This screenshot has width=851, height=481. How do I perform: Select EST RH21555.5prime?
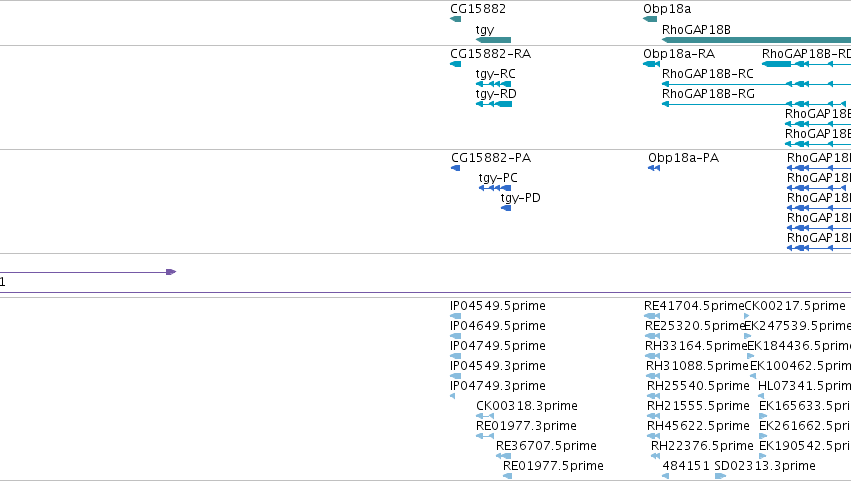point(698,406)
